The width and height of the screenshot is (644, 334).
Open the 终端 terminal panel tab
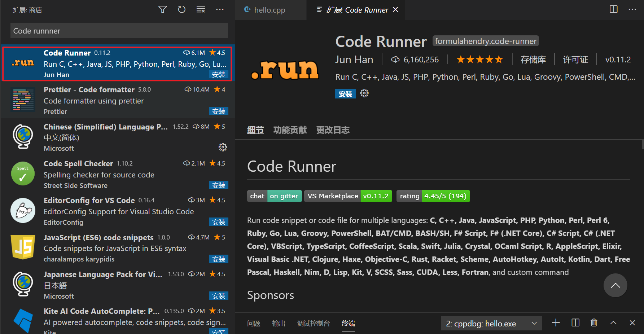348,324
